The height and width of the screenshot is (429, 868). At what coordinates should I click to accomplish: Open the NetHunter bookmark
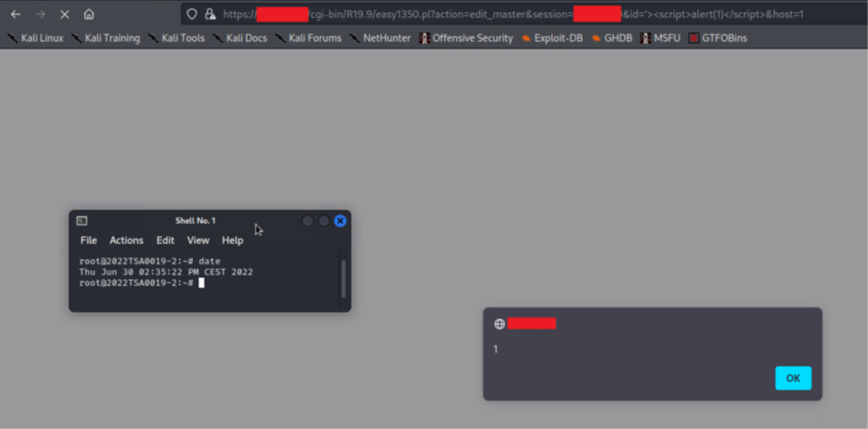tap(380, 38)
